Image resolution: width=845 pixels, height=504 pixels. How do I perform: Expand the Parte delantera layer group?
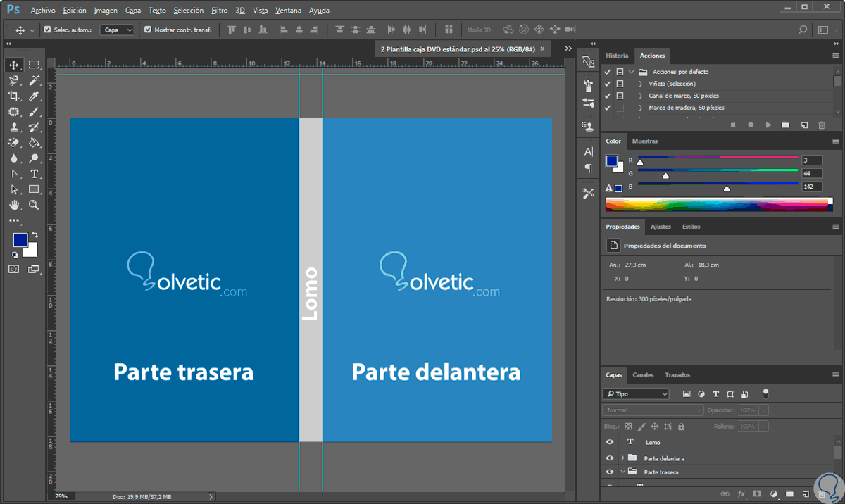tap(622, 458)
